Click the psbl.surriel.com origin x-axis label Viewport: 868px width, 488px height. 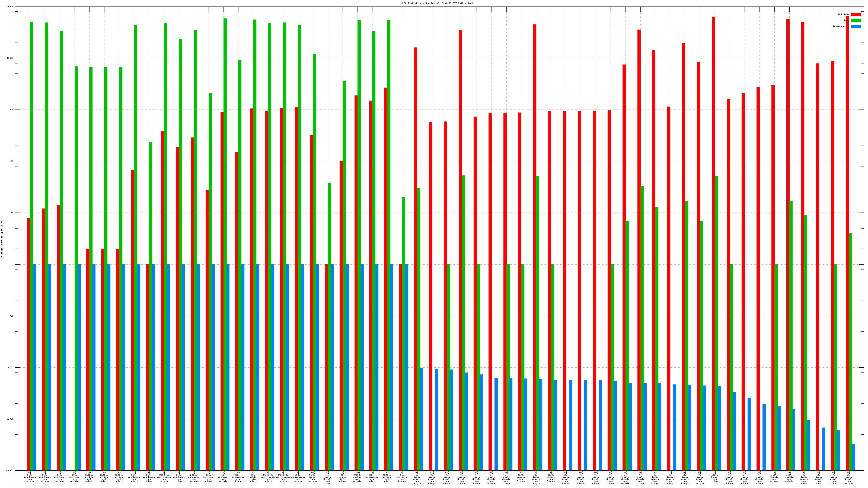(x=193, y=477)
